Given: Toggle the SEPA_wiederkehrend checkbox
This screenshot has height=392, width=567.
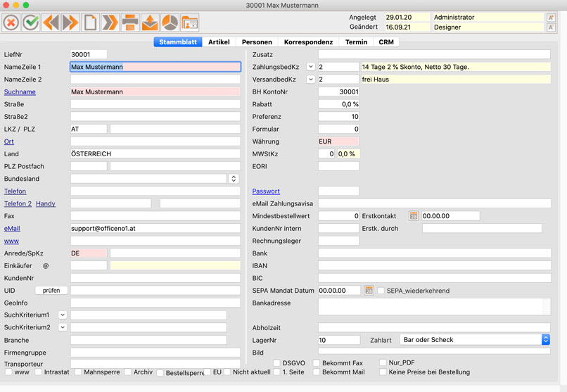Looking at the screenshot, I should tap(381, 291).
